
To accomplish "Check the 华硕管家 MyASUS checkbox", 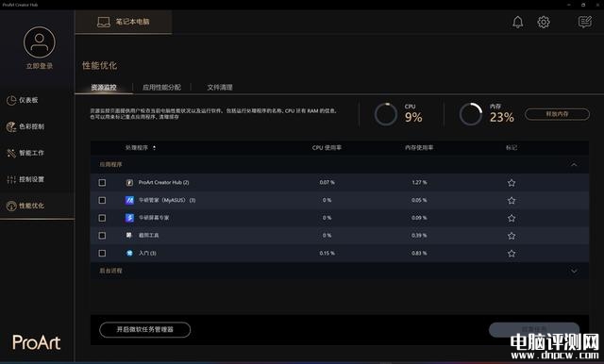I will click(x=102, y=200).
